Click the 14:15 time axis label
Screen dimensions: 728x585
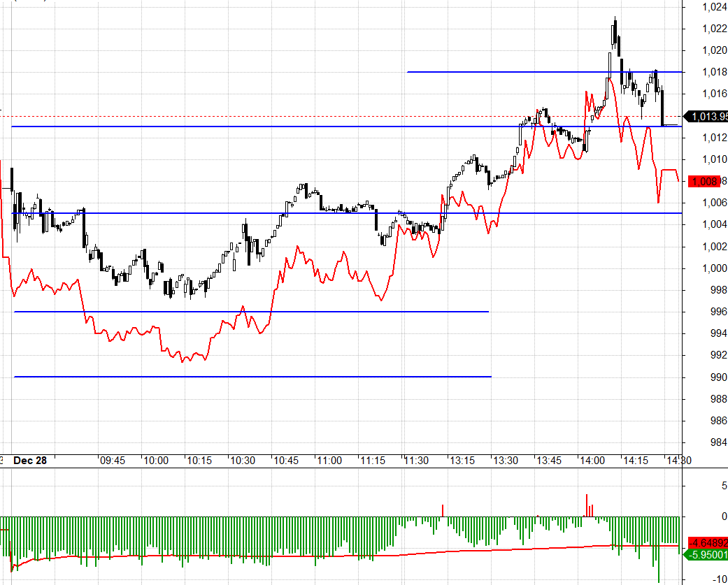click(x=636, y=461)
